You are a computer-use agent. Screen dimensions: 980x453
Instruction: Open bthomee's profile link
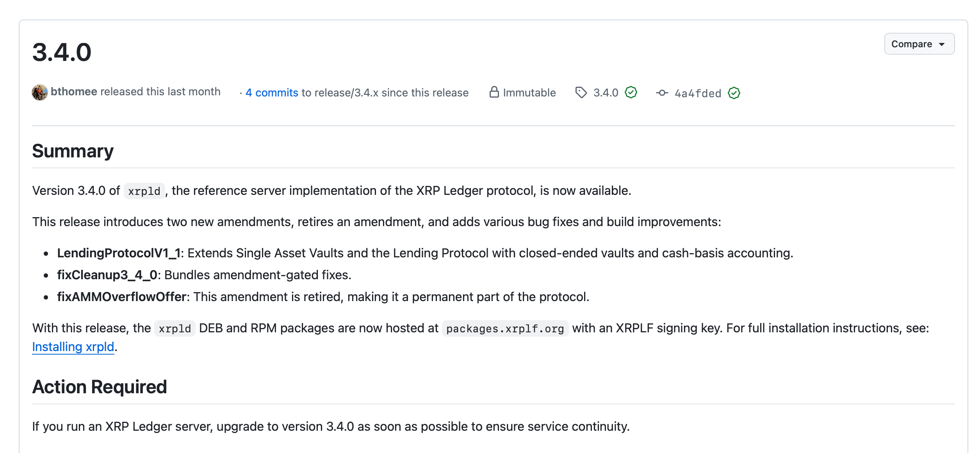click(x=74, y=91)
